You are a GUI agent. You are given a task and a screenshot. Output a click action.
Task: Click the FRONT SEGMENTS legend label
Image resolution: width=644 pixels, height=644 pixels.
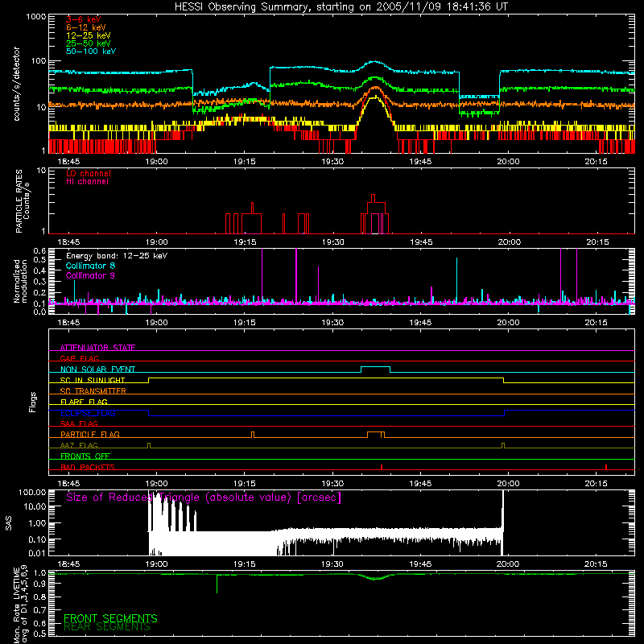coord(110,618)
